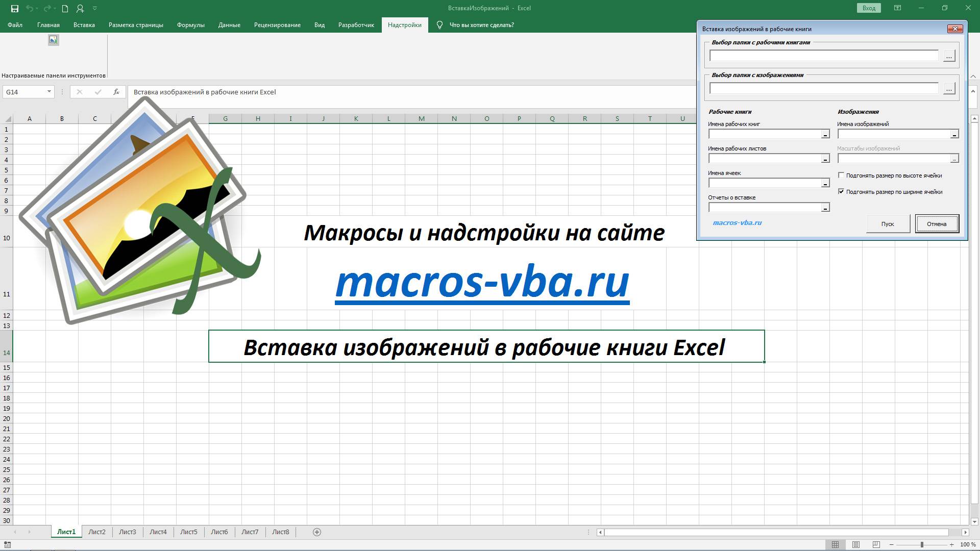
Task: Browse for workbooks folder button
Action: point(949,56)
